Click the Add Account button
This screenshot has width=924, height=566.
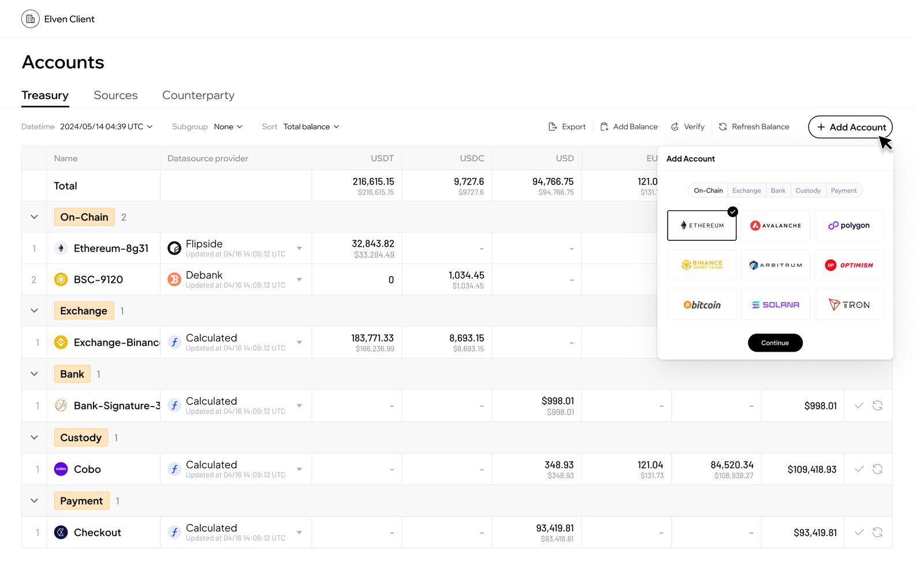click(x=850, y=127)
